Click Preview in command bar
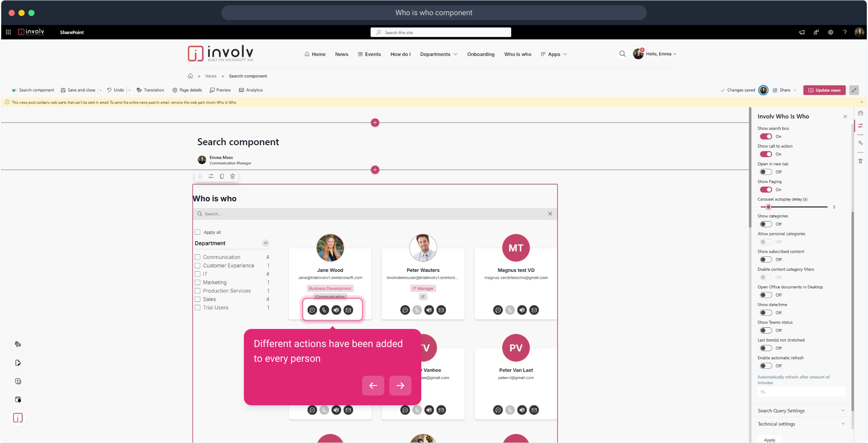This screenshot has height=443, width=868. (220, 90)
